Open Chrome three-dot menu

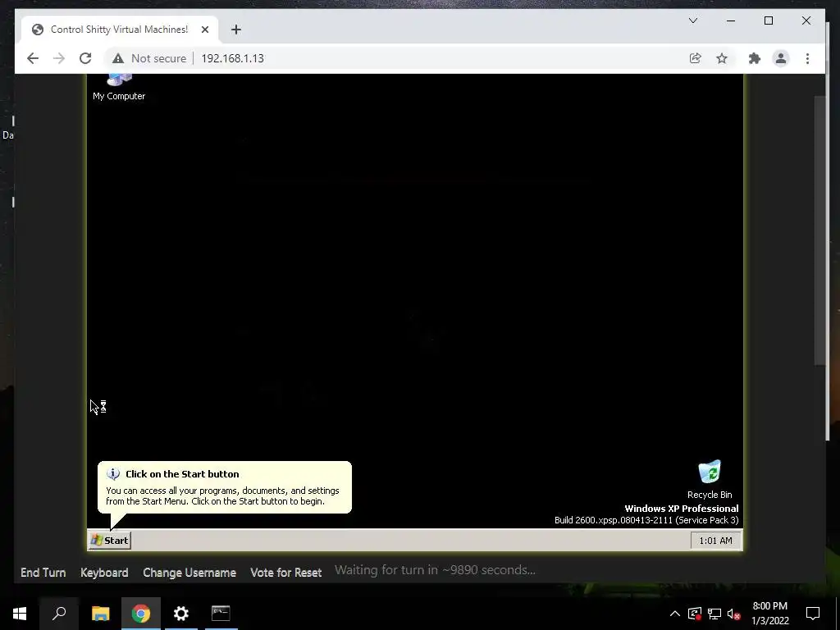pyautogui.click(x=807, y=58)
